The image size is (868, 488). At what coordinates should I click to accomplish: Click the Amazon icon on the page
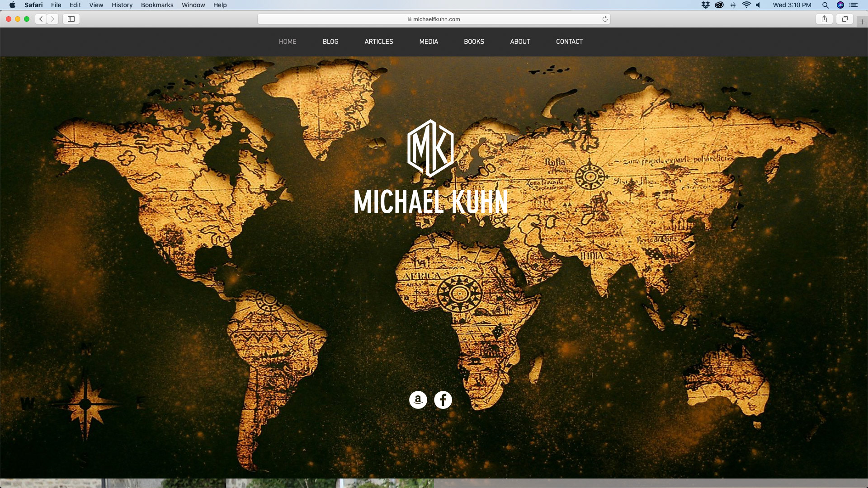pyautogui.click(x=418, y=400)
